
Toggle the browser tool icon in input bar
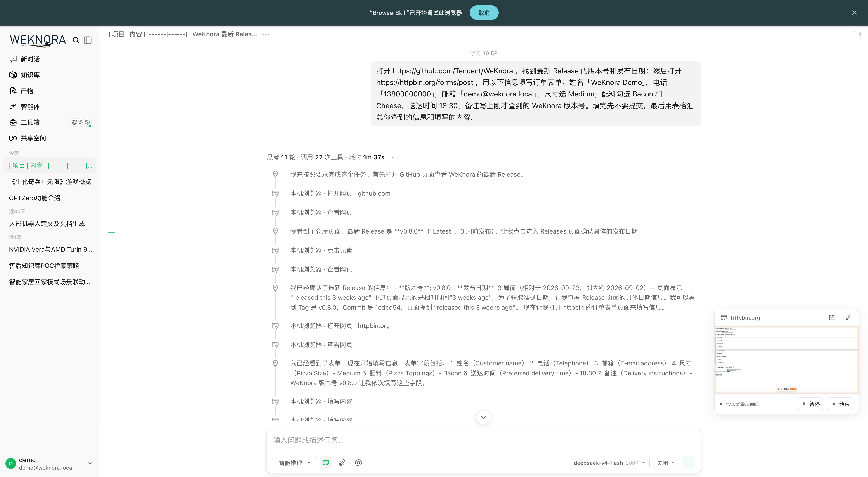coord(325,463)
